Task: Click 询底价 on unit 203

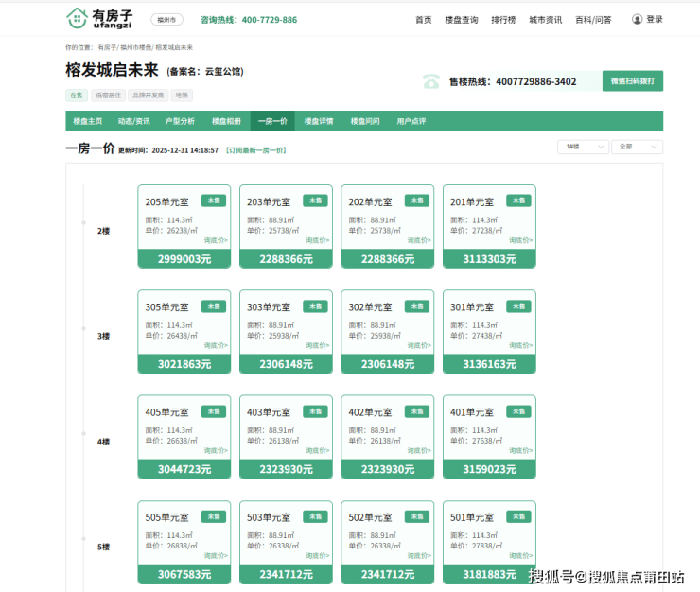Action: pyautogui.click(x=316, y=240)
